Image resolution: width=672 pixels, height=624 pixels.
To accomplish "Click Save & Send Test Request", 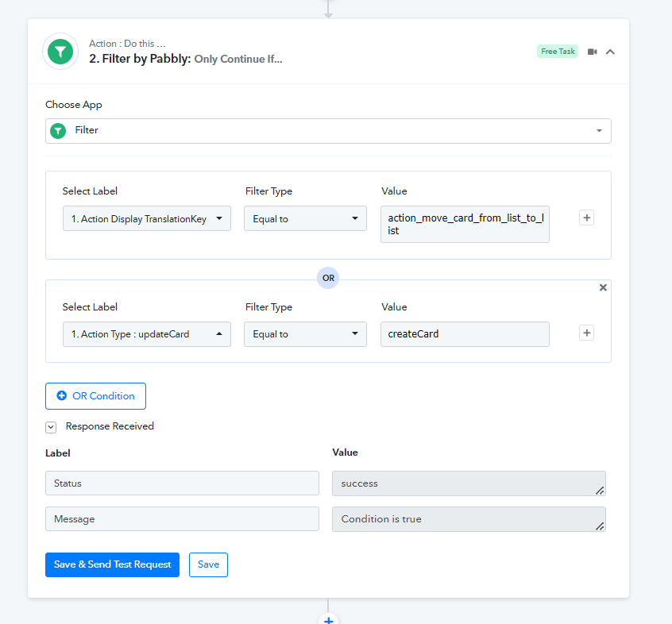I will tap(112, 564).
